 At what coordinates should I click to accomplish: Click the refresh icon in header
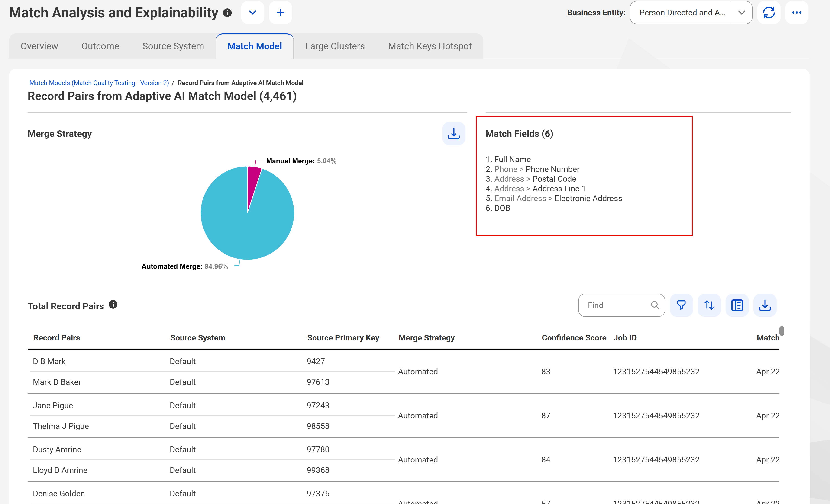[x=769, y=13]
